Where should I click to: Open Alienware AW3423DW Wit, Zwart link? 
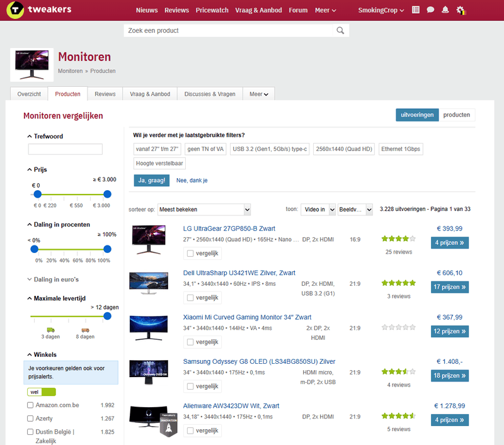(231, 406)
